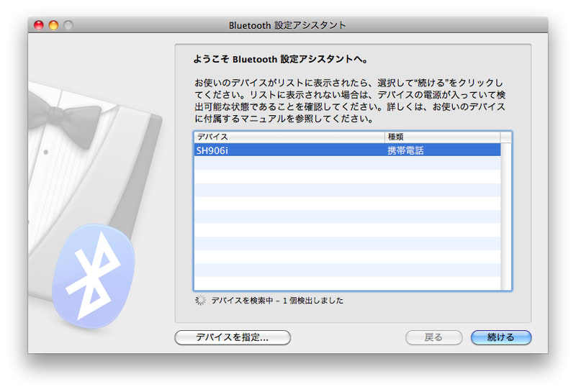
Task: Click the gray zoom window button
Action: pos(68,25)
